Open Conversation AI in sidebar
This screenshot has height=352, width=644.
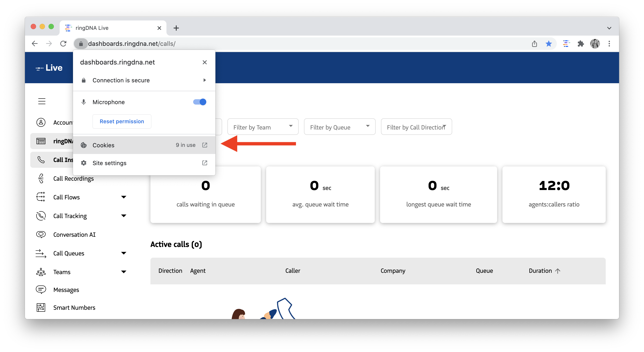pos(75,235)
